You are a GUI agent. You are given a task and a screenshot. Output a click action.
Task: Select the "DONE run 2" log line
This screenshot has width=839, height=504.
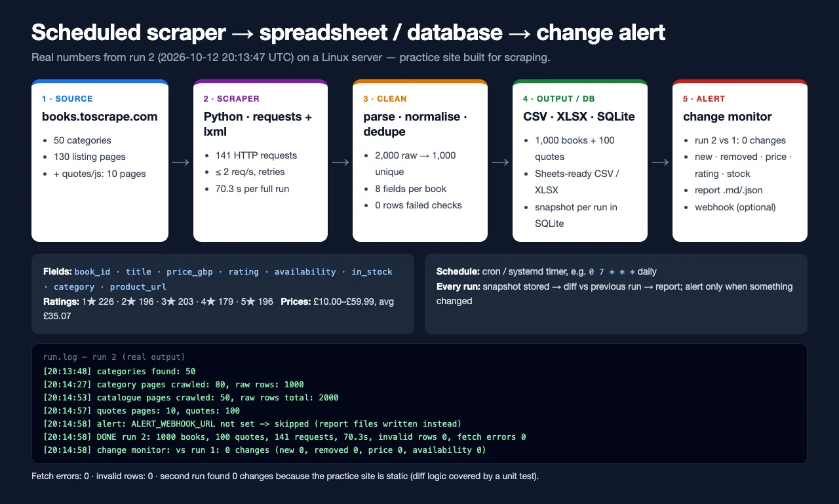click(x=284, y=436)
